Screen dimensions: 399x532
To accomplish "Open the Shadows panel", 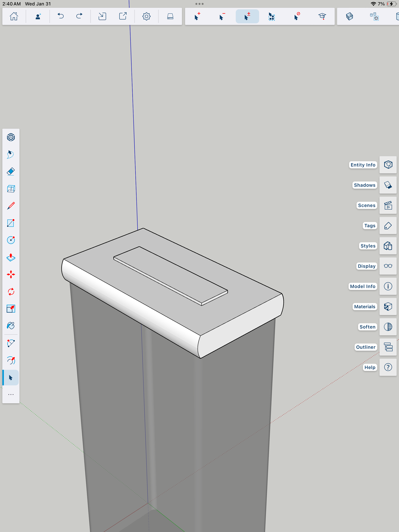I will [x=388, y=185].
